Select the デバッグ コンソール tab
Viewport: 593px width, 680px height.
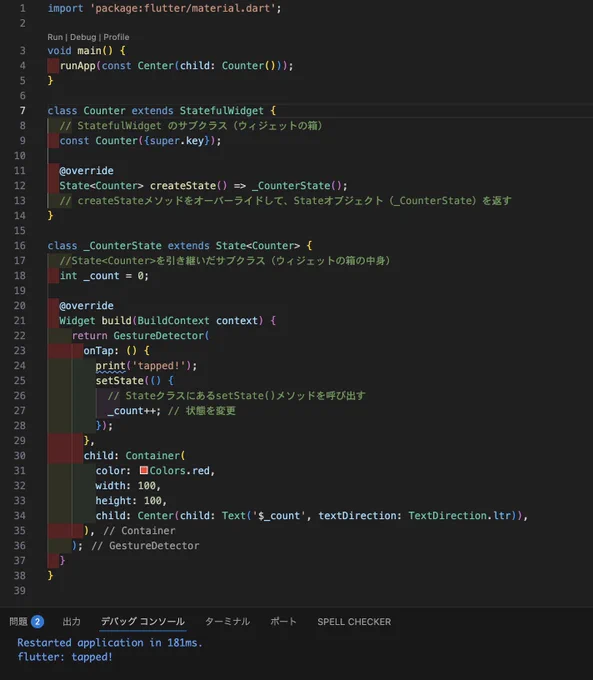(x=143, y=621)
